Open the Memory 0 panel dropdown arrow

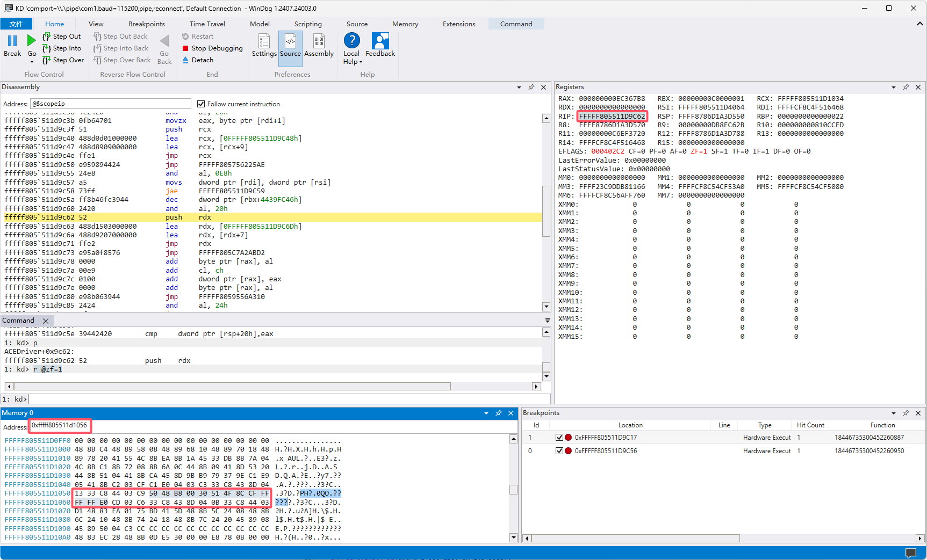pos(486,413)
